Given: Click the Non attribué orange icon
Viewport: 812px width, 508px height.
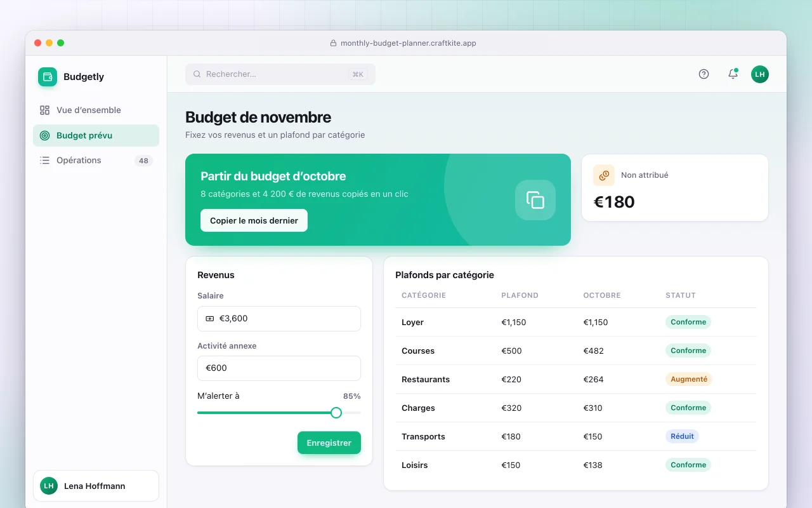Looking at the screenshot, I should 604,175.
